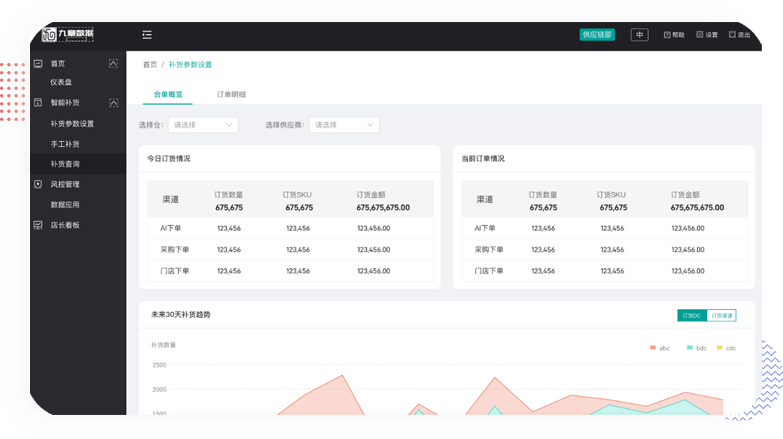Click 采购下单 row in 当前订单情况 table
The height and width of the screenshot is (439, 783).
[x=605, y=249]
